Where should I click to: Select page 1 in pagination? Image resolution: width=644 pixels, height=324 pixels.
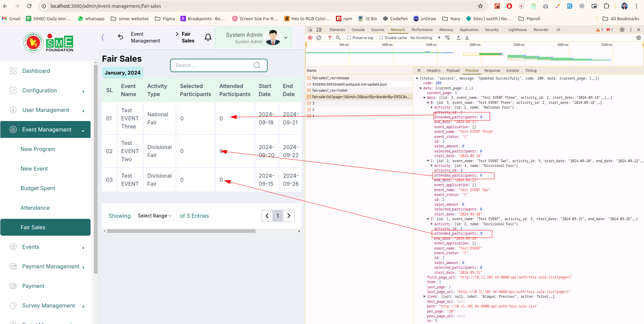pos(278,216)
